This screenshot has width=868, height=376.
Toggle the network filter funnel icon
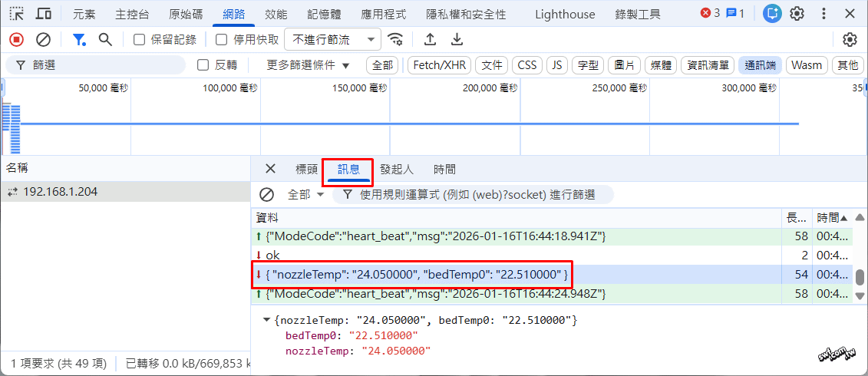click(80, 39)
